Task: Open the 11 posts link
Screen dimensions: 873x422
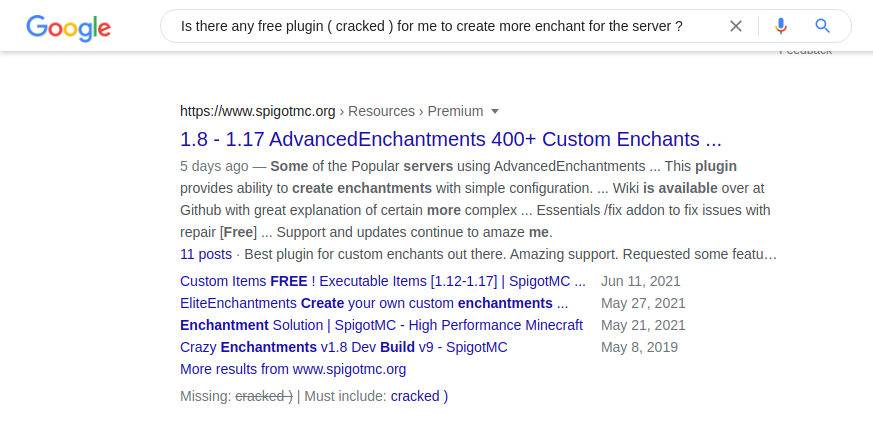Action: (205, 254)
